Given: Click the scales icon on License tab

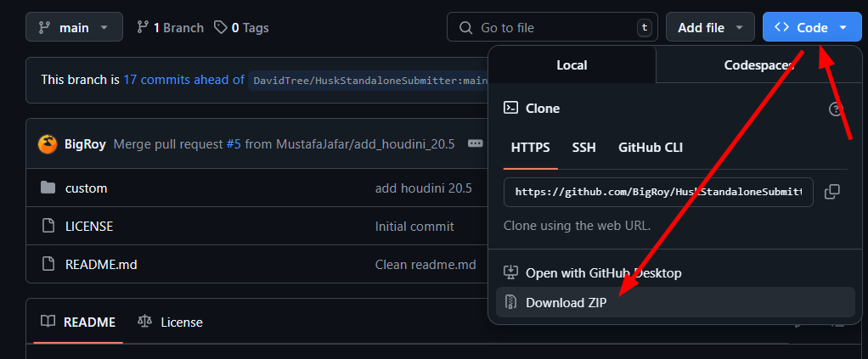Looking at the screenshot, I should coord(145,322).
